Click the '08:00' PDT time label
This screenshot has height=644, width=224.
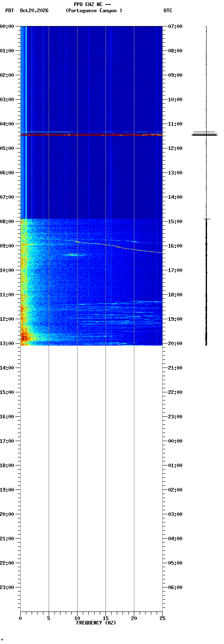[7, 222]
